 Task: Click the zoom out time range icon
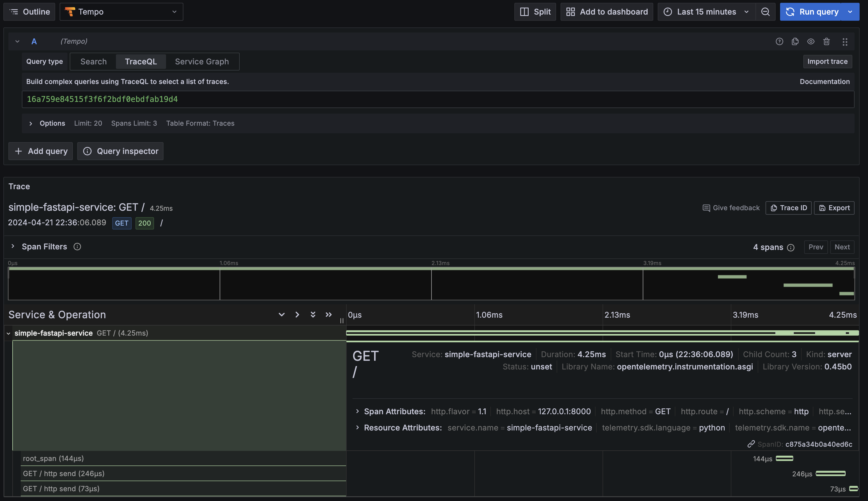click(x=766, y=12)
